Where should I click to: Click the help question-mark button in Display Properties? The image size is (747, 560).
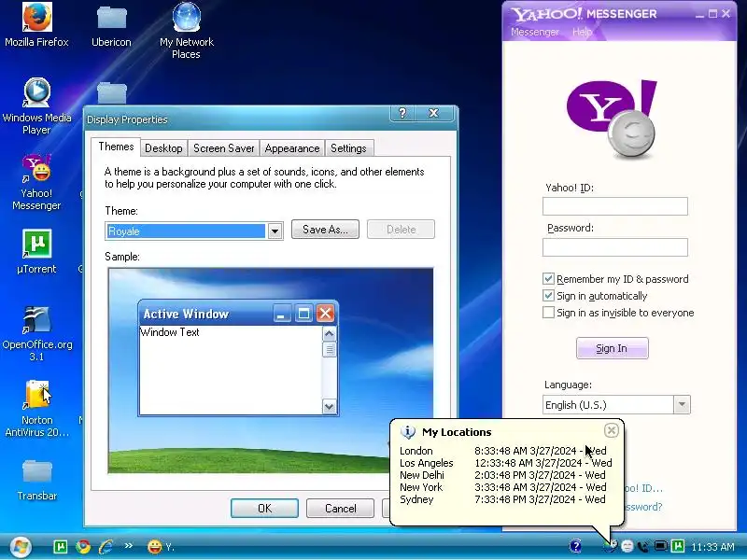pos(402,113)
